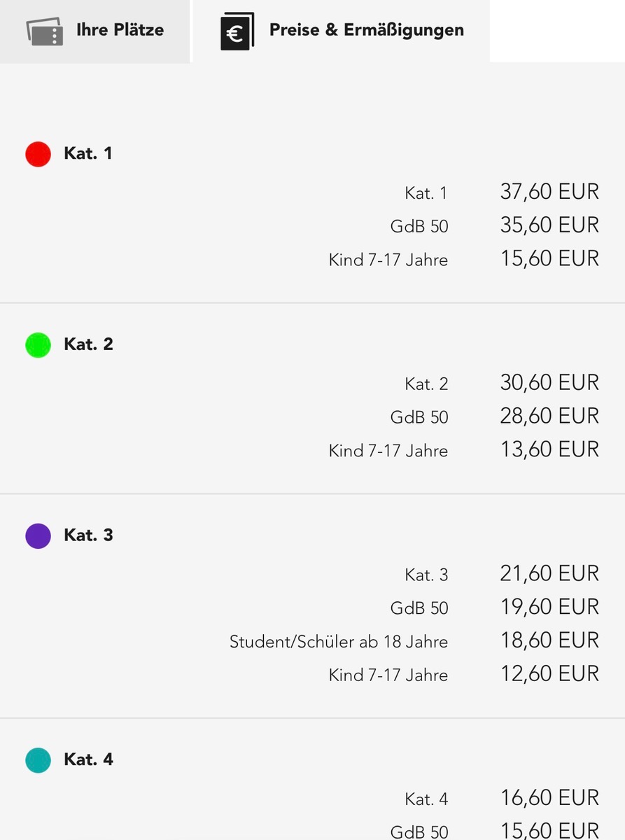Select the purple Kat. 3 color dot

(x=38, y=535)
